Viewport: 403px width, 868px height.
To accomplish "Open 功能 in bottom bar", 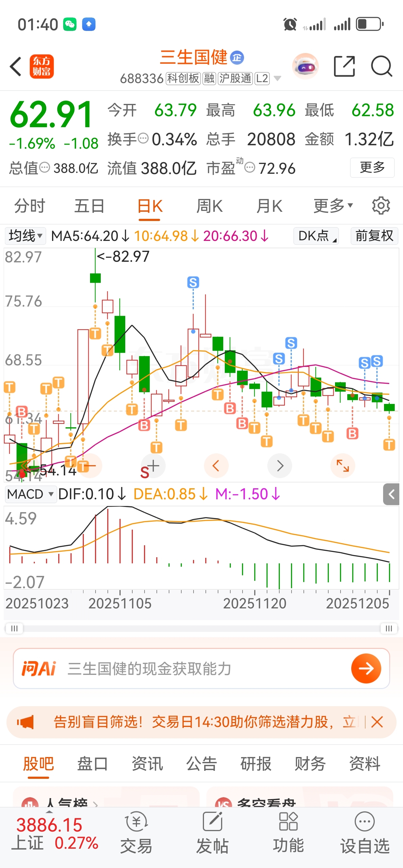I will click(288, 833).
